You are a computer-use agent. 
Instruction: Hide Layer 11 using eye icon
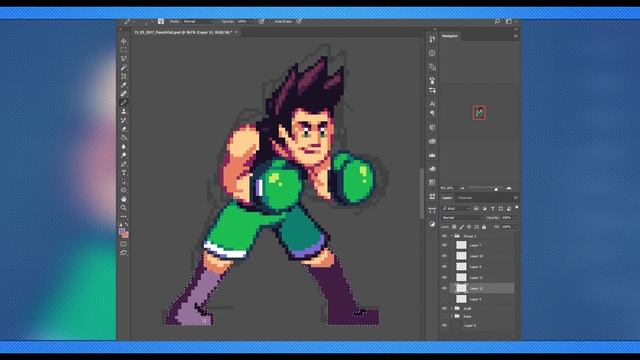[444, 278]
